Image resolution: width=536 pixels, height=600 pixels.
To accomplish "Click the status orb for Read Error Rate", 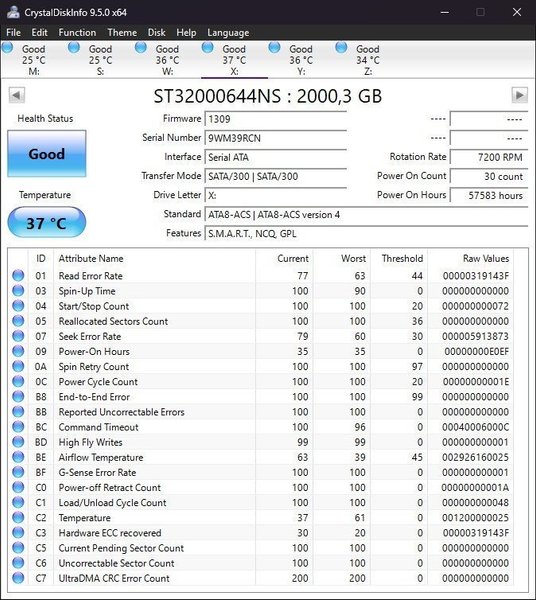I will coord(18,276).
